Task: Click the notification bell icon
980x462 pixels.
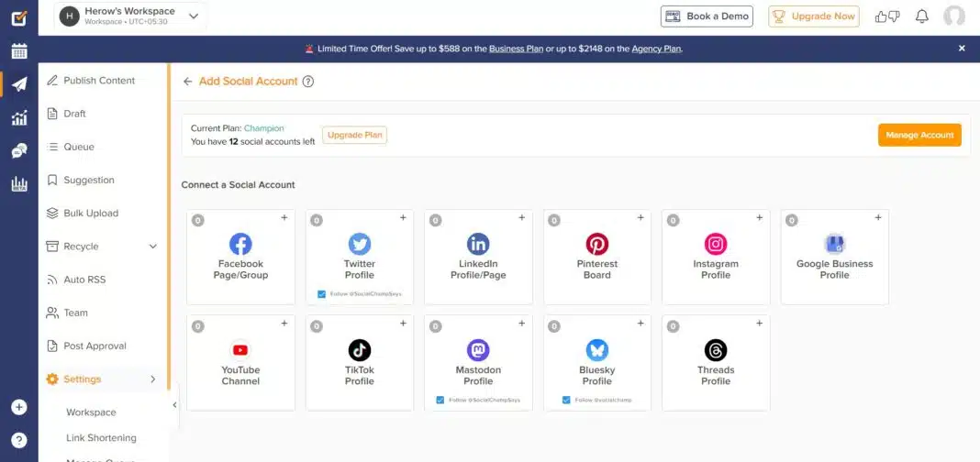Action: pos(922,16)
